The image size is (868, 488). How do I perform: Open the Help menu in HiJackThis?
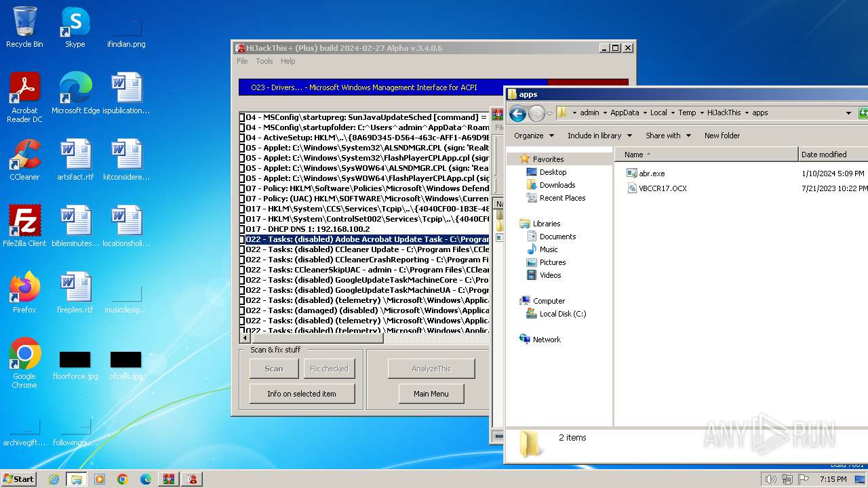click(x=288, y=61)
